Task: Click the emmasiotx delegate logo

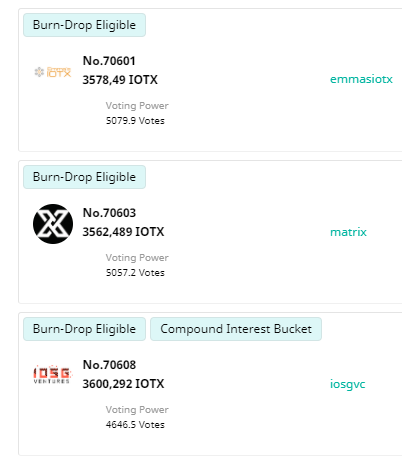Action: [53, 72]
